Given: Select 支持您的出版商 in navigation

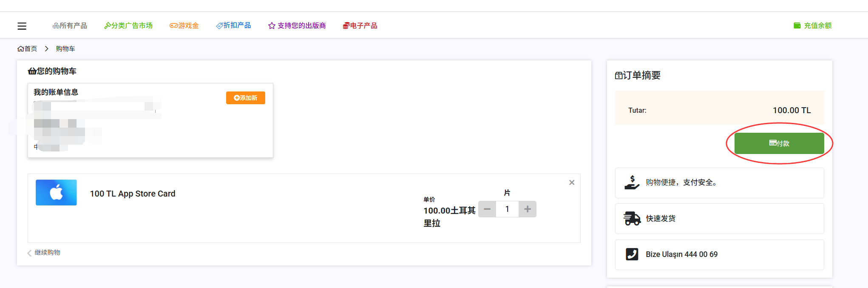Looking at the screenshot, I should pyautogui.click(x=297, y=26).
